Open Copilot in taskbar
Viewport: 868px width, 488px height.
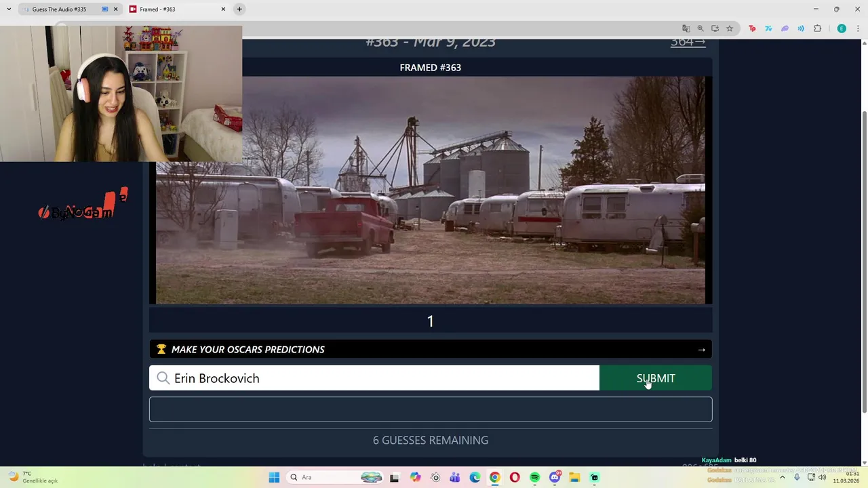click(x=415, y=477)
